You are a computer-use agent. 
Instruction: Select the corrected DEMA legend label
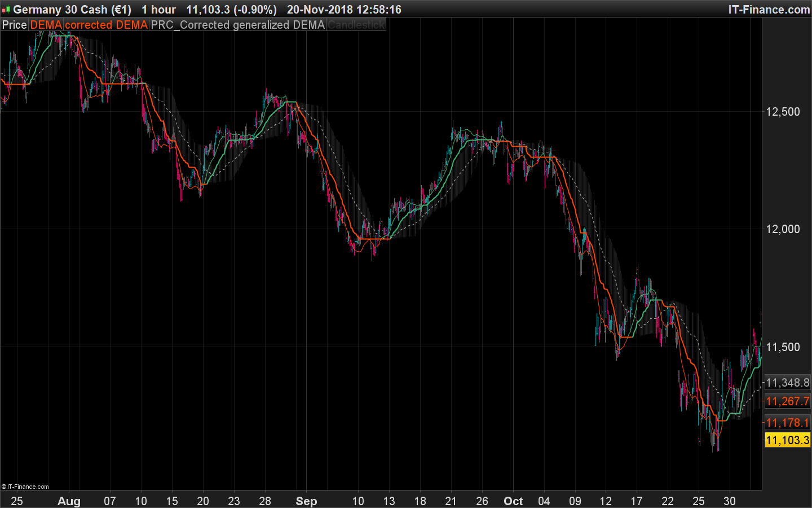coord(107,25)
